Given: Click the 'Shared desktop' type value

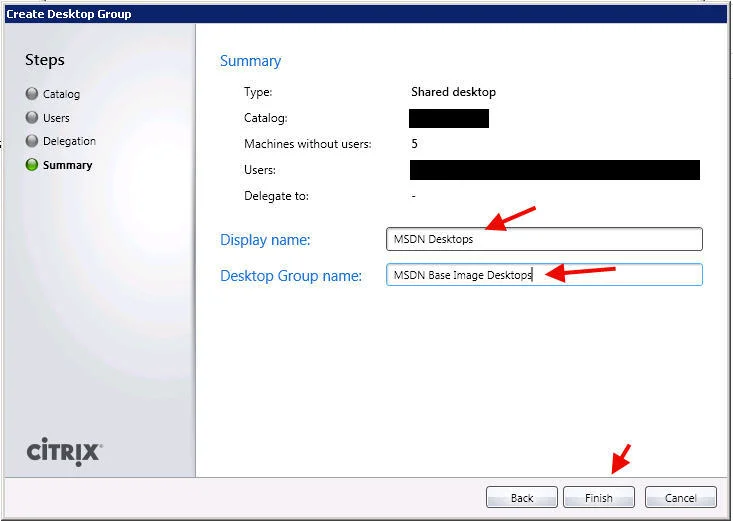Looking at the screenshot, I should click(453, 92).
